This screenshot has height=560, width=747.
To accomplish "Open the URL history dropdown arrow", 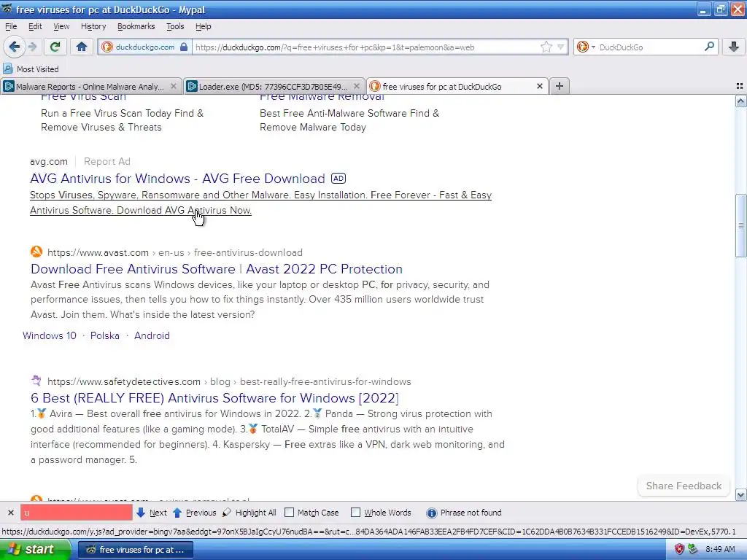I will coord(561,47).
